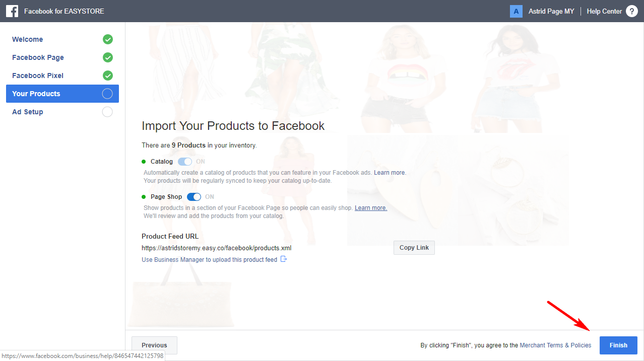
Task: Click the Product Feed URL label
Action: click(x=170, y=236)
